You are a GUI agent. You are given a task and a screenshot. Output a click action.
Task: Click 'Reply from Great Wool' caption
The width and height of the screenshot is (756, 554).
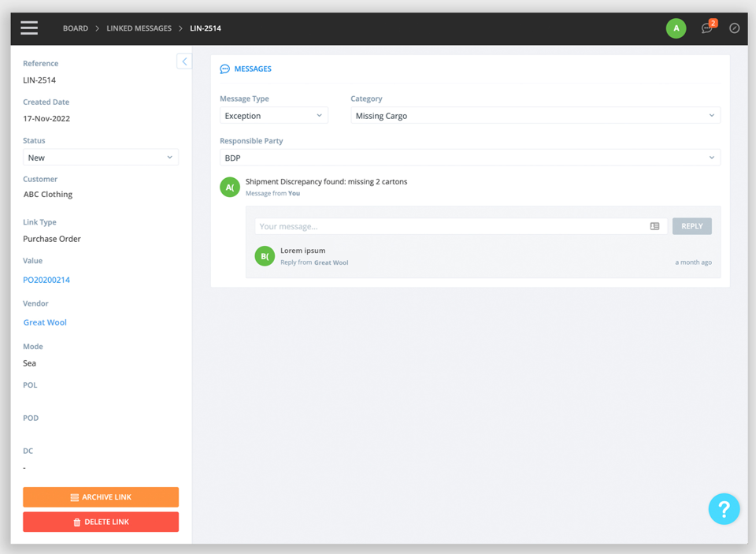314,262
